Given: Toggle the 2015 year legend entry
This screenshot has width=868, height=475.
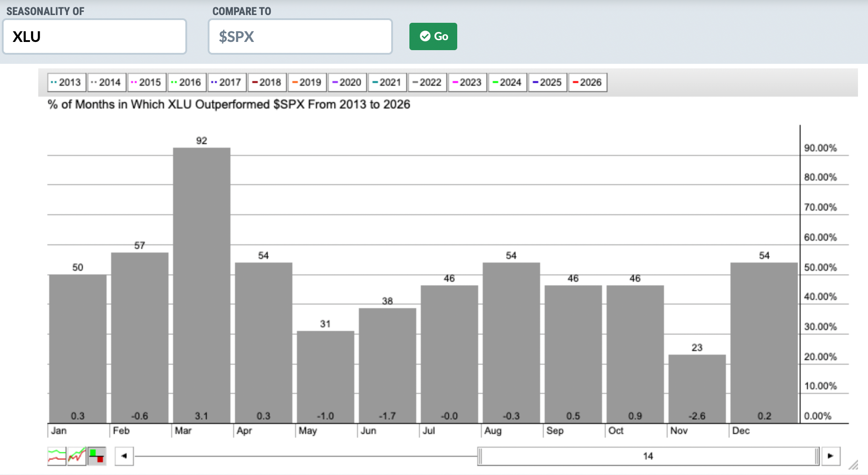Looking at the screenshot, I should click(x=147, y=83).
